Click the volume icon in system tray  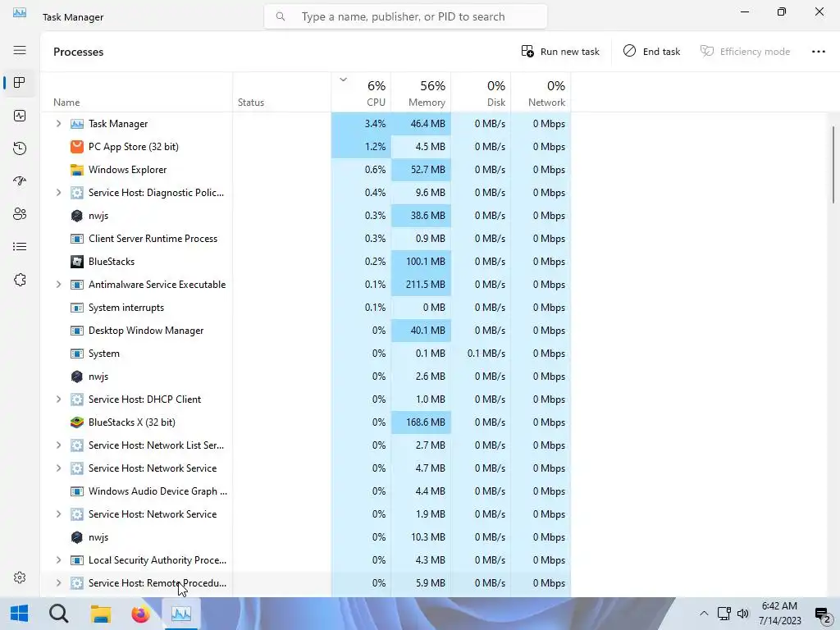tap(743, 614)
